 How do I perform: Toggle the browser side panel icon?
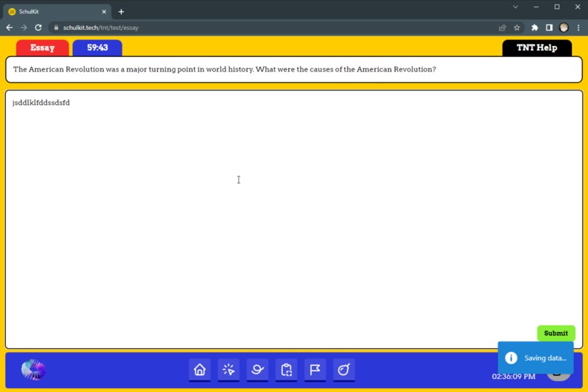point(549,28)
